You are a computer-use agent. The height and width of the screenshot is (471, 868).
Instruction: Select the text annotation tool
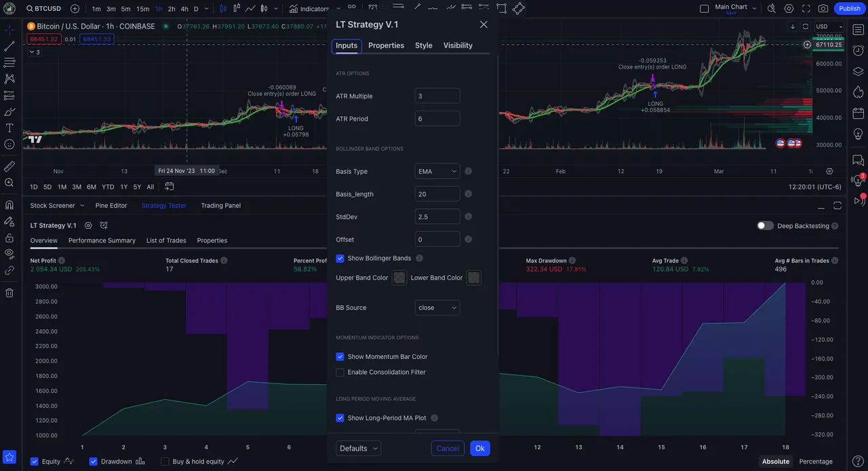coord(9,128)
